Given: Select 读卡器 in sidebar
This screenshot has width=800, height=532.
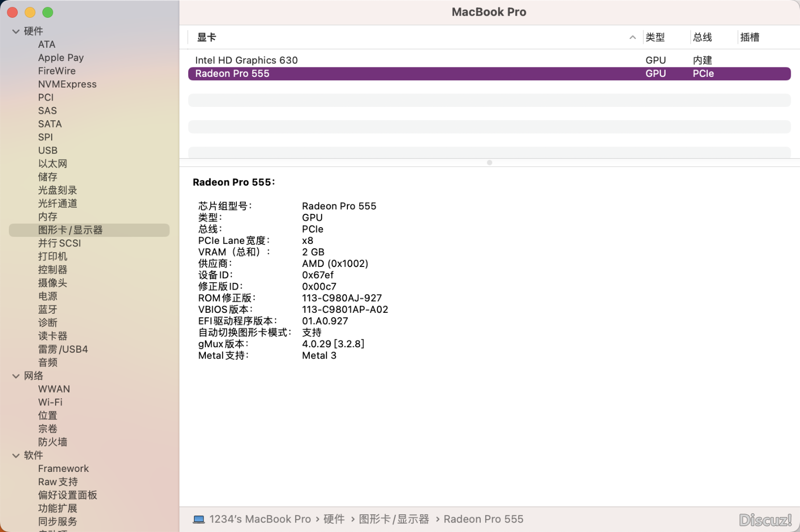Looking at the screenshot, I should click(x=53, y=336).
